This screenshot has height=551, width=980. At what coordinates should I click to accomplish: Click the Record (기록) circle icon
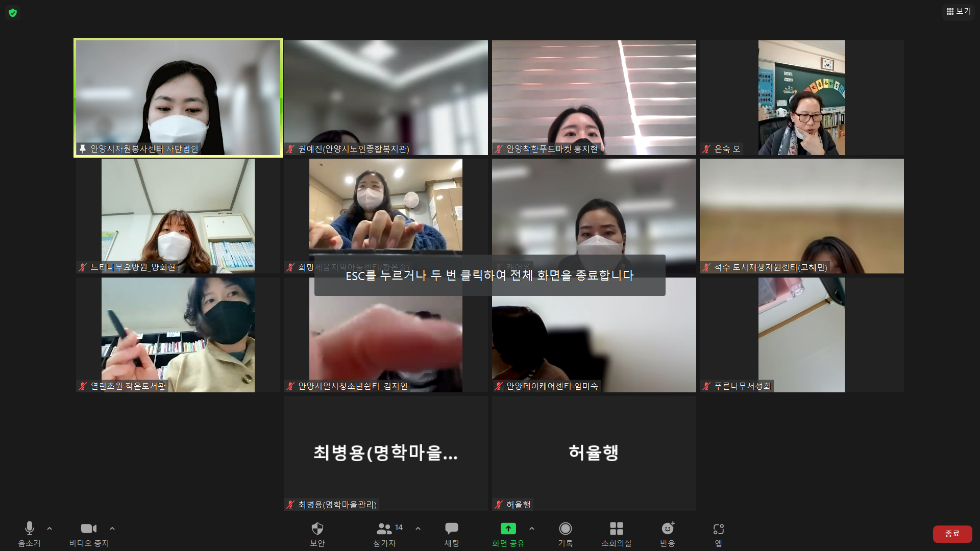[565, 529]
